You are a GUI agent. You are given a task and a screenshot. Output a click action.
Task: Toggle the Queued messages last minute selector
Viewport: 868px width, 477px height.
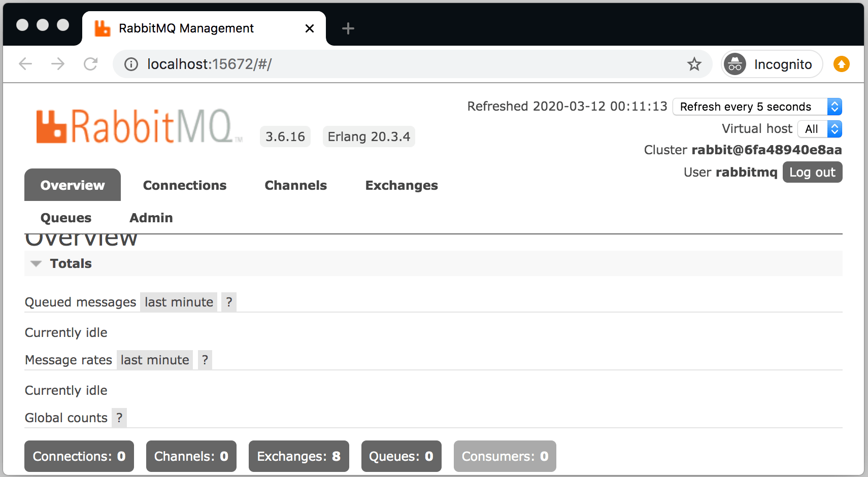(179, 302)
